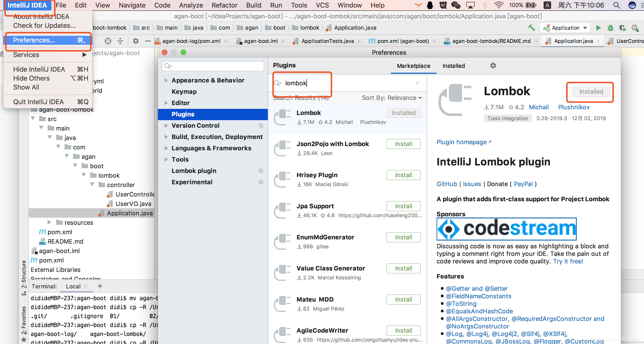The image size is (644, 344).
Task: Click the green Run application icon
Action: tap(598, 28)
